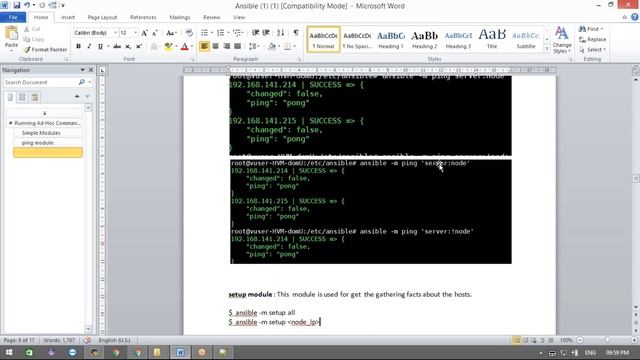Click the text highlight color button
Screen dimensions: 640x360
[x=168, y=47]
